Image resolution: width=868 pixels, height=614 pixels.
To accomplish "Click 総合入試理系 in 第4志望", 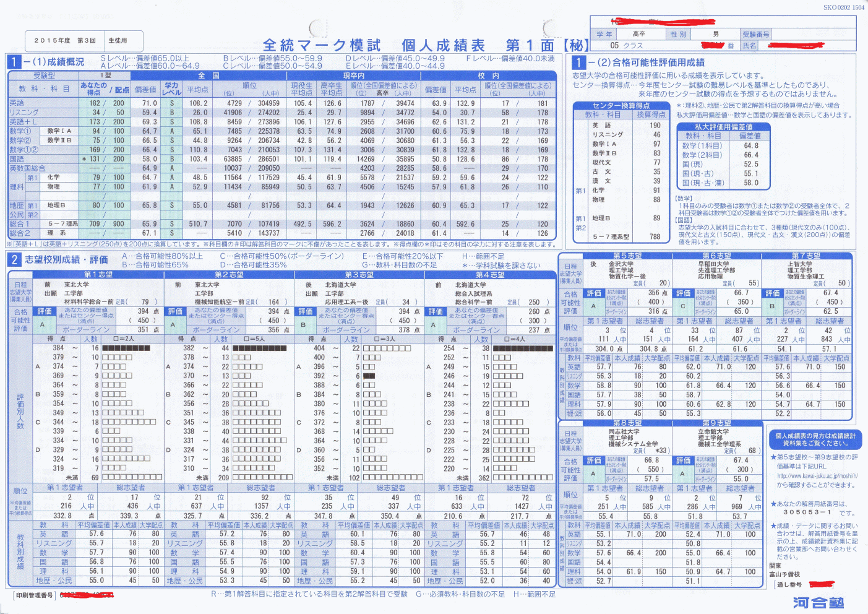I will tap(473, 293).
